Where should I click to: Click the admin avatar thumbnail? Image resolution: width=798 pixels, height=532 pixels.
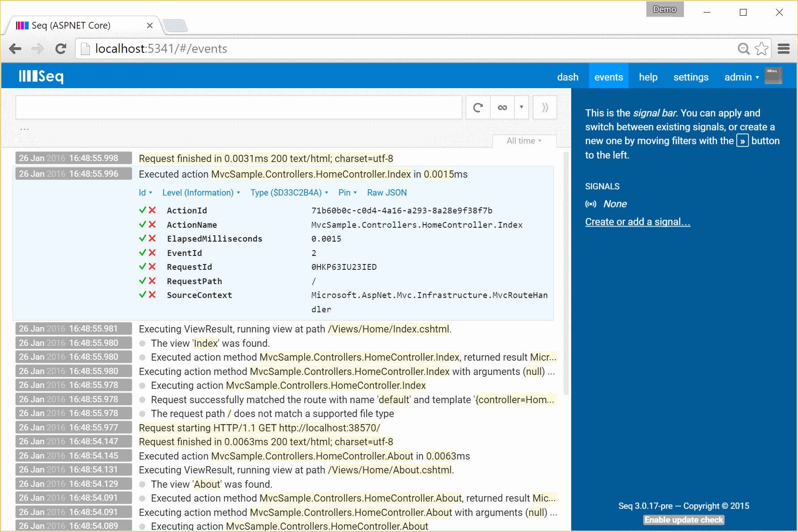773,76
